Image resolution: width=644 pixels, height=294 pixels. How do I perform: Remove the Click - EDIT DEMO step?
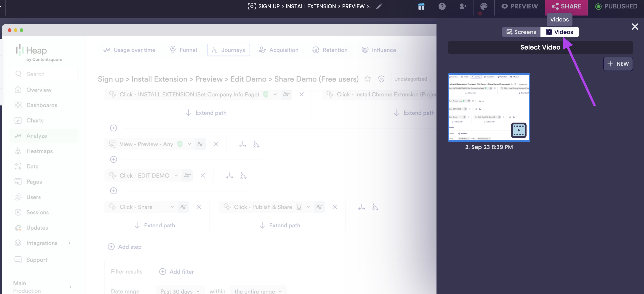pyautogui.click(x=203, y=176)
